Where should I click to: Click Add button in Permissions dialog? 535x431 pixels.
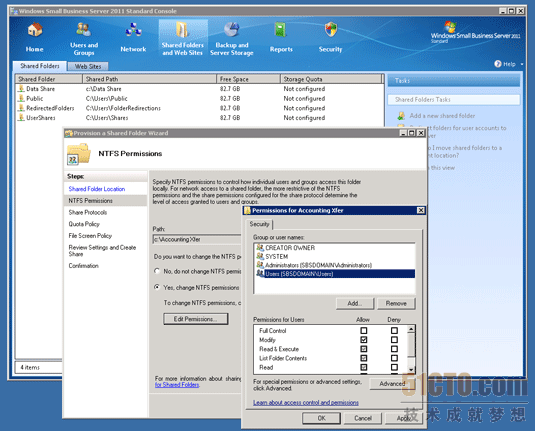coord(355,303)
